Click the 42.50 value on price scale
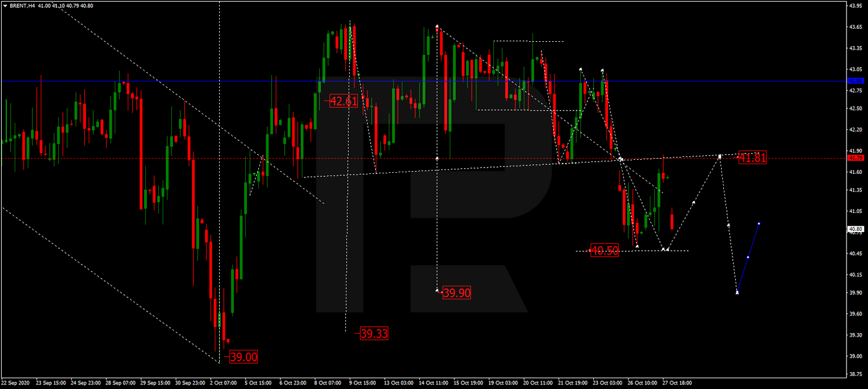 [x=854, y=108]
